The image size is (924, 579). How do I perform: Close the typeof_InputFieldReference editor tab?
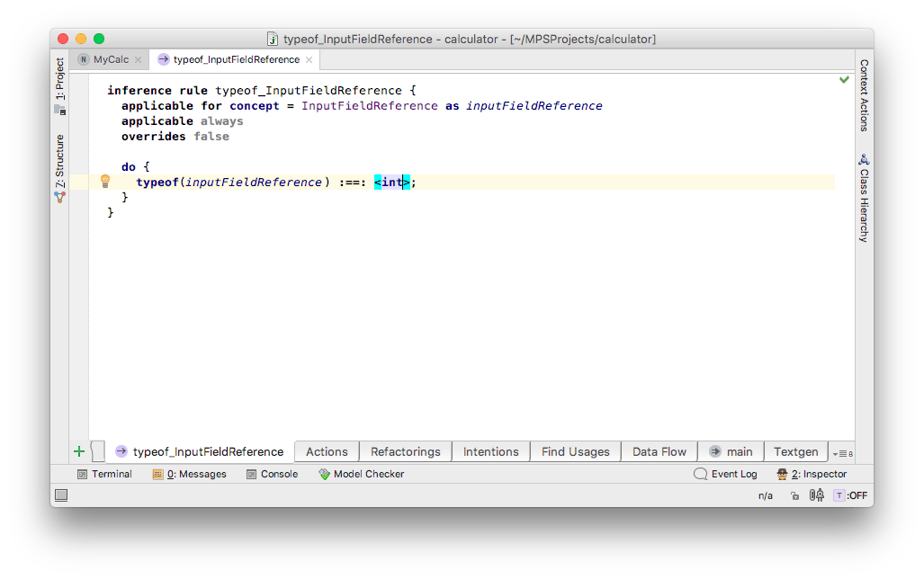pos(309,59)
